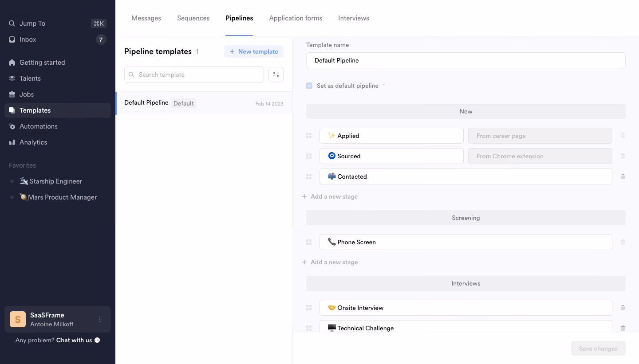Viewport: 639px width, 364px height.
Task: Click the drag handle for Sourced stage
Action: point(309,156)
